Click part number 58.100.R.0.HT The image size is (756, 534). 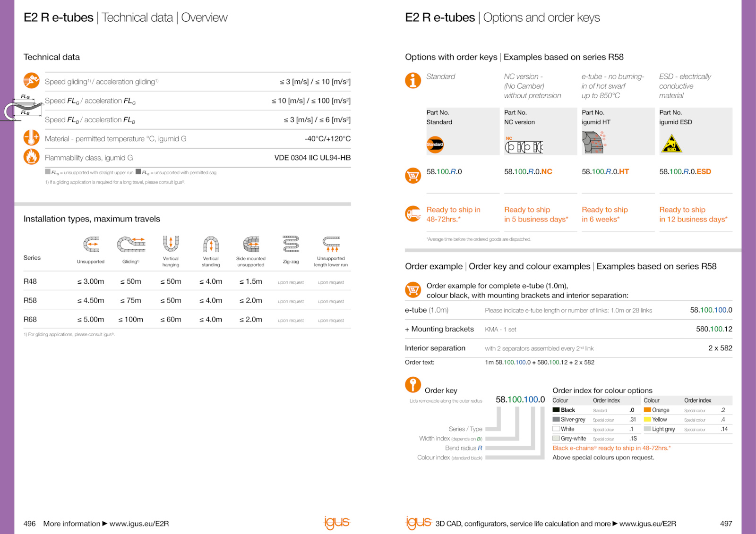(605, 171)
